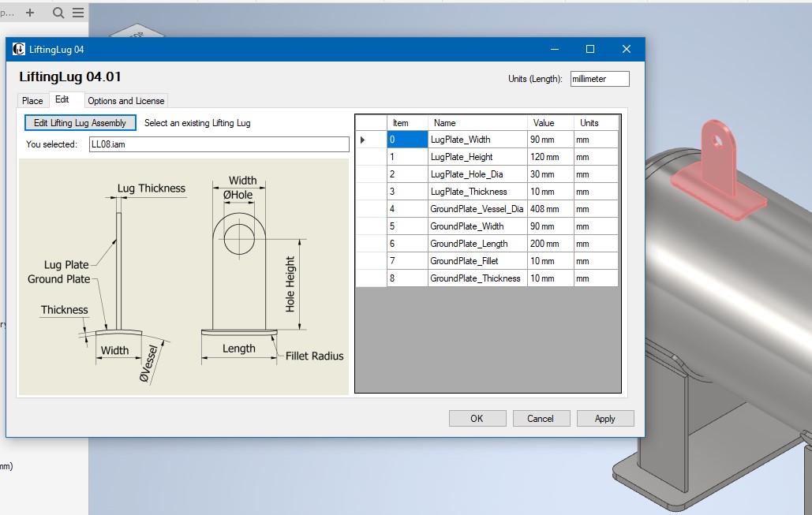This screenshot has height=515, width=812.
Task: Select the LugPlate_Height value cell
Action: coord(550,157)
